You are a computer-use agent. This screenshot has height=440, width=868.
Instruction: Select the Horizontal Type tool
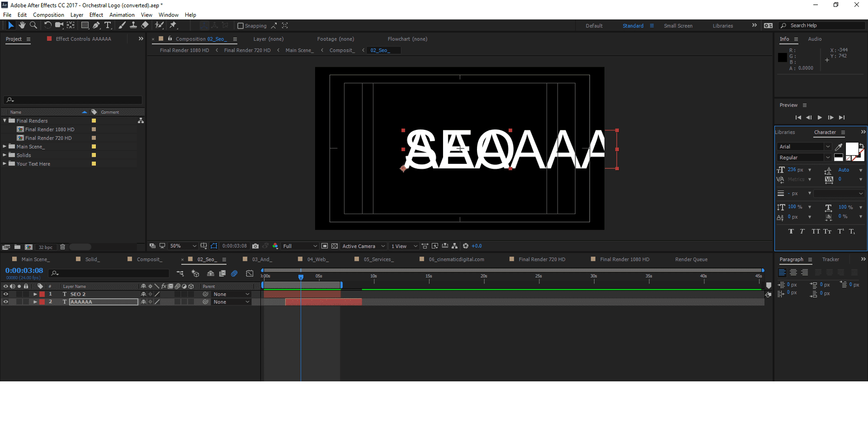[x=108, y=26]
